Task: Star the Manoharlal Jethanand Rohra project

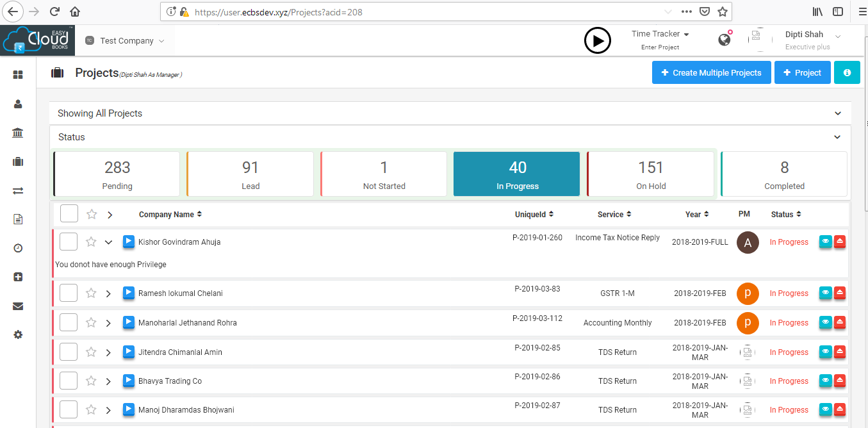Action: 90,322
